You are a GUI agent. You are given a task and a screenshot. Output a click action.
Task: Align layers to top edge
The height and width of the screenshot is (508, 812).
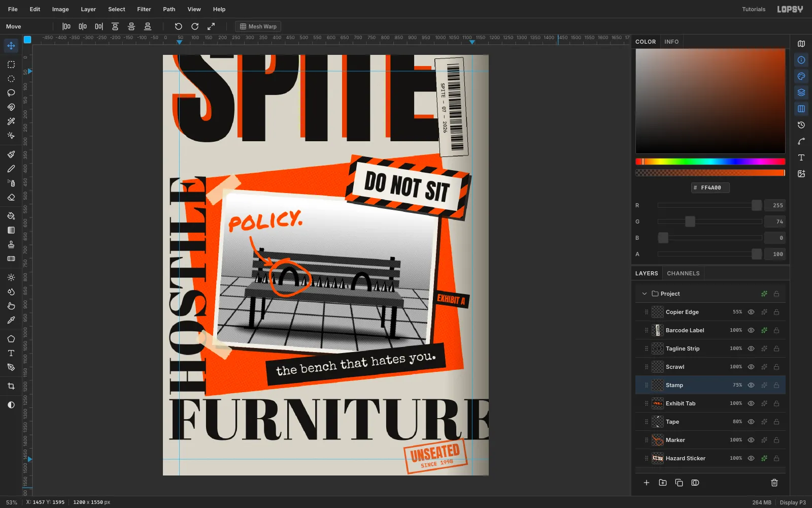[x=115, y=26]
